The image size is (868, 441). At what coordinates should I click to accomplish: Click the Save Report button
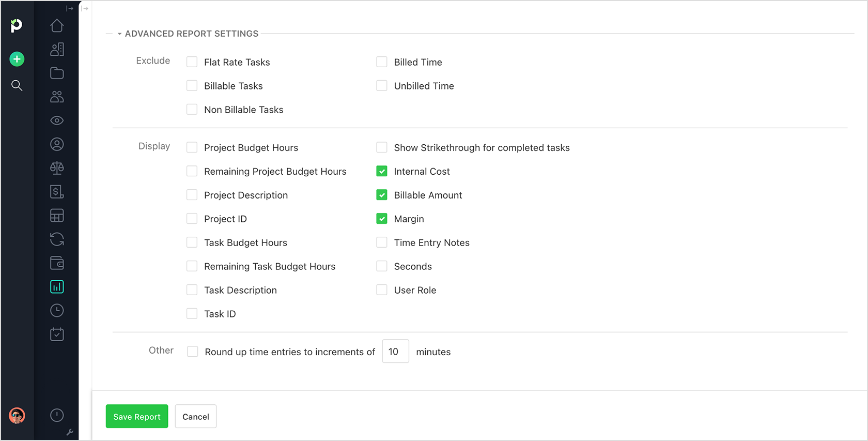pyautogui.click(x=137, y=416)
